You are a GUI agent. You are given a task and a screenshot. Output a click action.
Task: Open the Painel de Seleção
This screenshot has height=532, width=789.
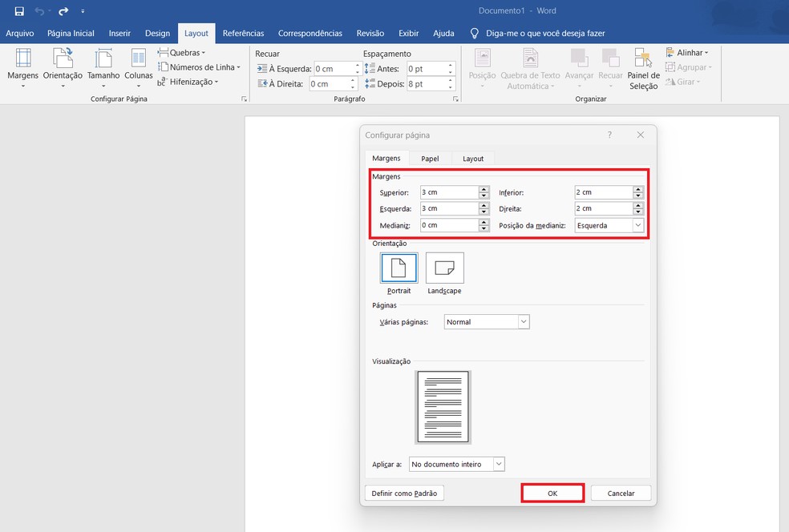coord(642,68)
